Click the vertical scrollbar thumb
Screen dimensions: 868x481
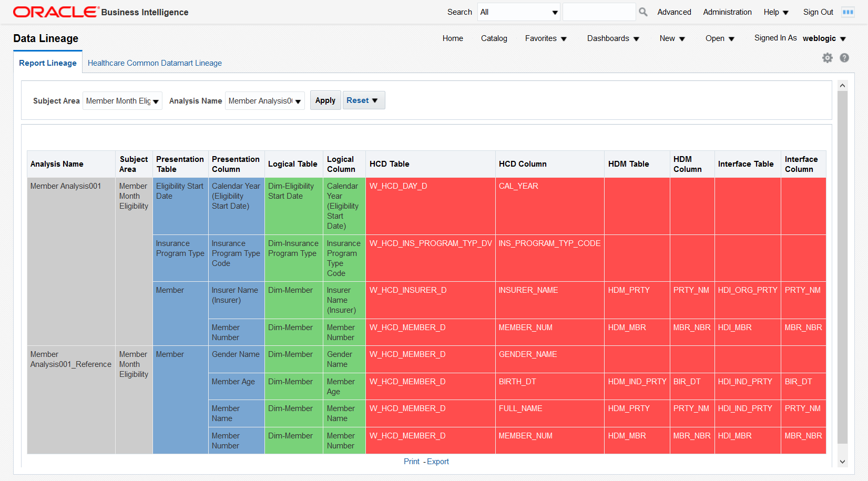[842, 268]
